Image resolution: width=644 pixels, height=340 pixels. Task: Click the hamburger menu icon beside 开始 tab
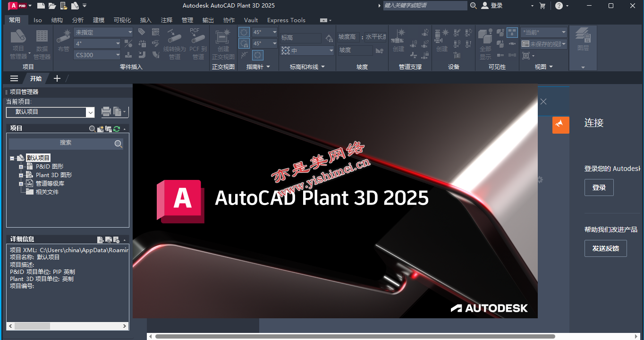pyautogui.click(x=14, y=78)
